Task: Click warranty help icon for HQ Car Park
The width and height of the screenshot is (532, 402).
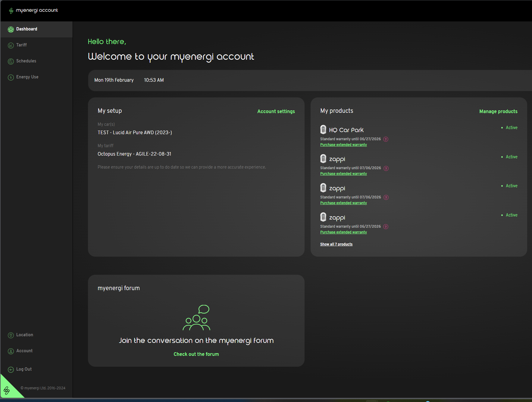Action: point(386,139)
